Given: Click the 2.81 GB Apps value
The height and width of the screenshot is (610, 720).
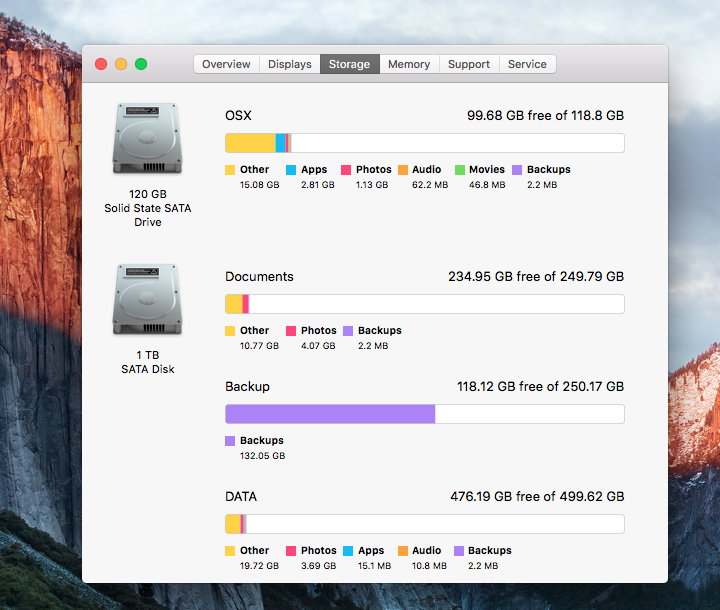Looking at the screenshot, I should click(x=318, y=185).
